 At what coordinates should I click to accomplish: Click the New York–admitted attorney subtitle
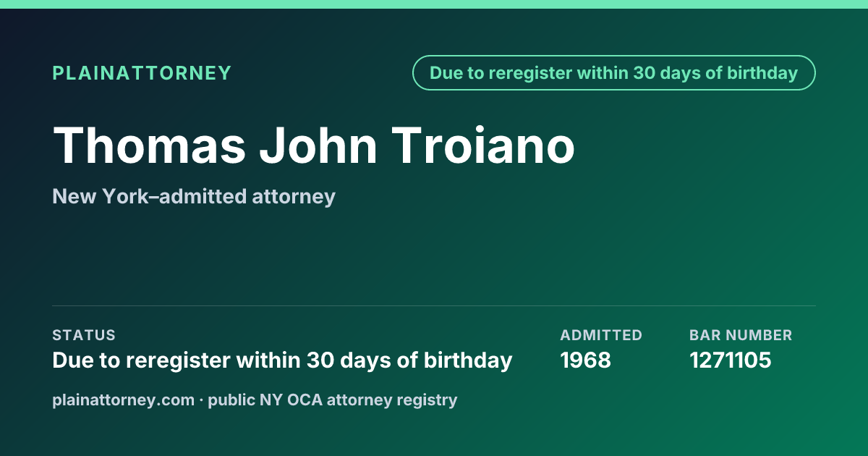(x=194, y=196)
